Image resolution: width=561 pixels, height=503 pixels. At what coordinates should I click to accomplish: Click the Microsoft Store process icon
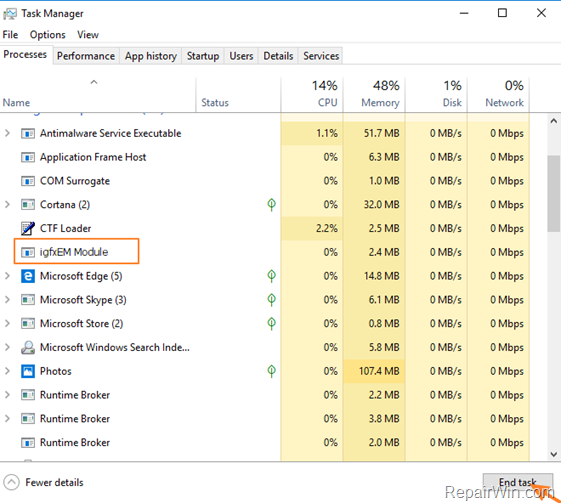[x=28, y=324]
